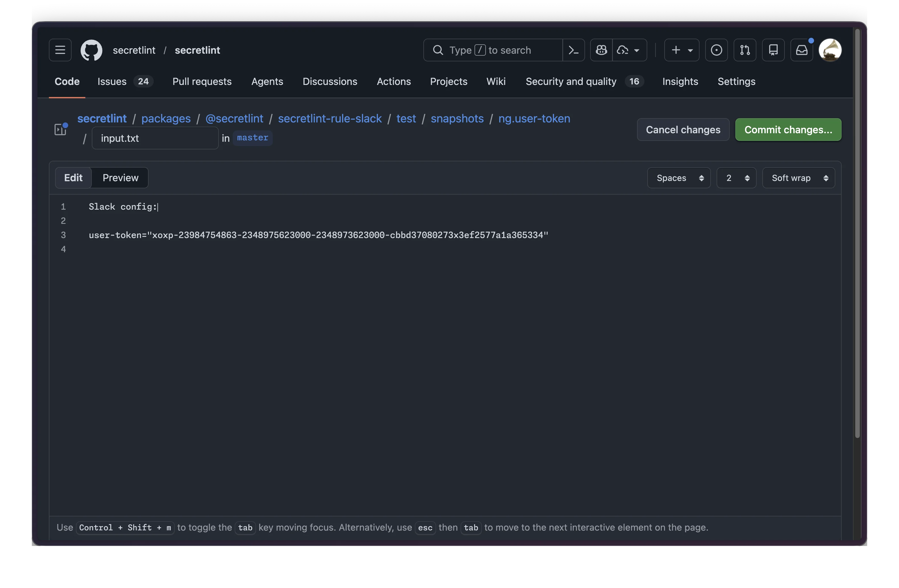
Task: Switch to the Actions tab
Action: [x=394, y=82]
